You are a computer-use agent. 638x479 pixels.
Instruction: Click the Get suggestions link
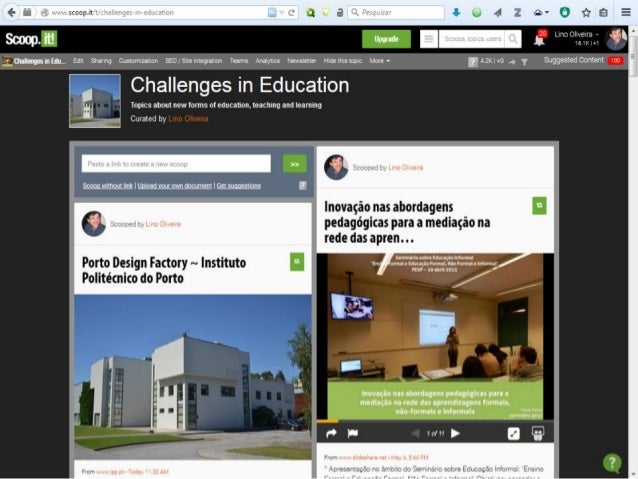pyautogui.click(x=238, y=186)
